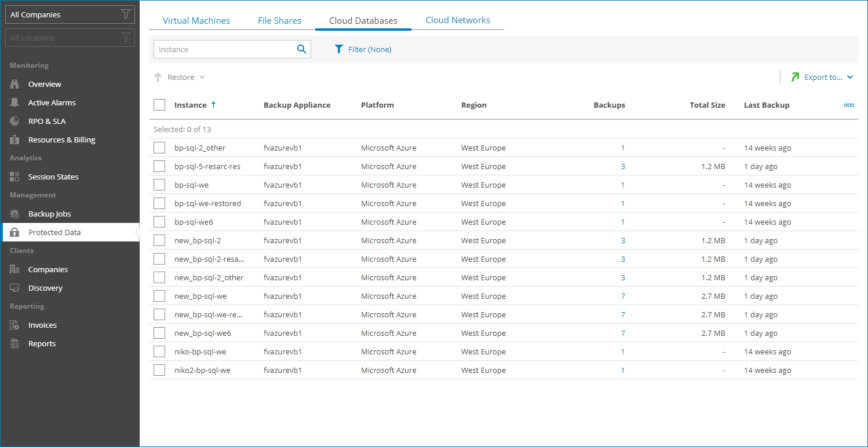Open the Backup Jobs section
The image size is (868, 447).
point(48,214)
